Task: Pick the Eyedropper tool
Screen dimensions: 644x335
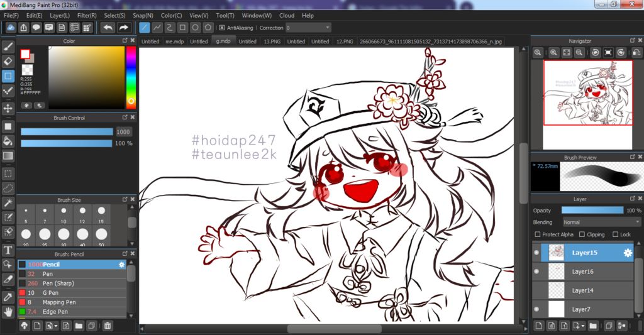Action: pyautogui.click(x=8, y=297)
